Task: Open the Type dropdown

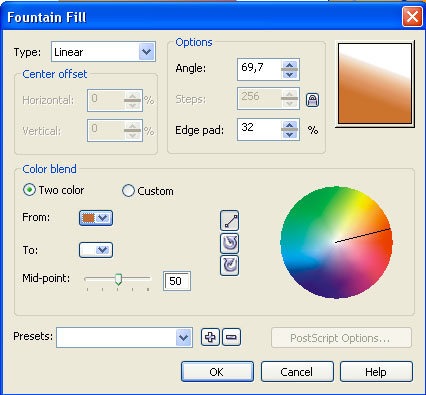Action: [x=103, y=52]
